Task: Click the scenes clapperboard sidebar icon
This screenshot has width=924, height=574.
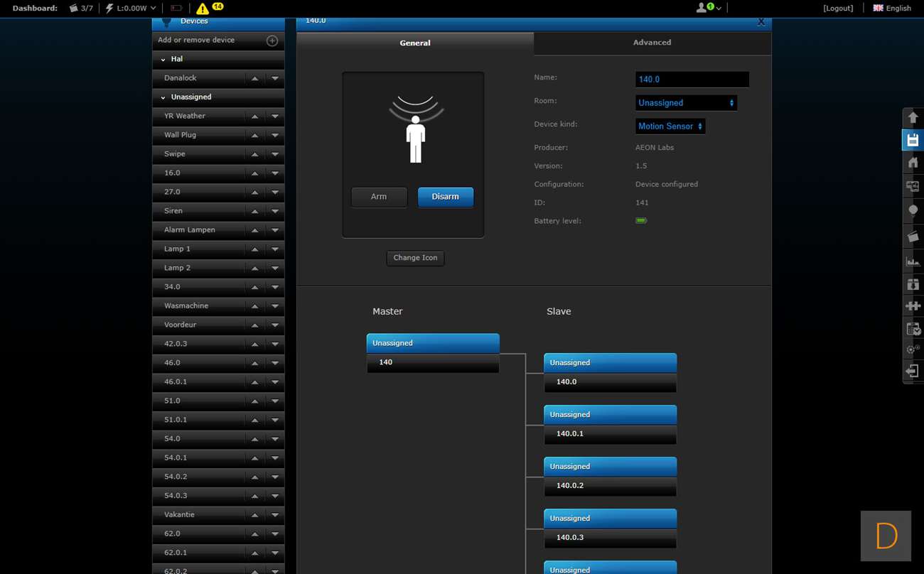Action: click(x=913, y=236)
